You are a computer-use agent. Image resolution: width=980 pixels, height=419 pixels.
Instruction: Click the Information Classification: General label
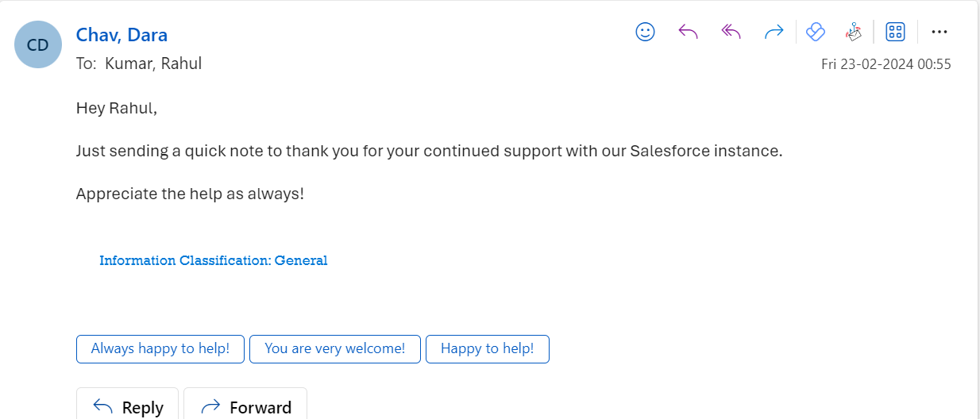(214, 260)
